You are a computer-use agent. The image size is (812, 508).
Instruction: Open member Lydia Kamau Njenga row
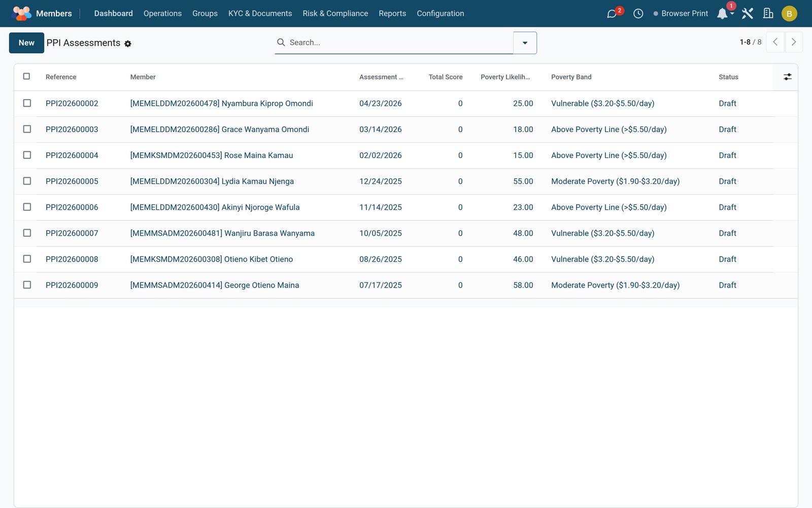click(212, 181)
